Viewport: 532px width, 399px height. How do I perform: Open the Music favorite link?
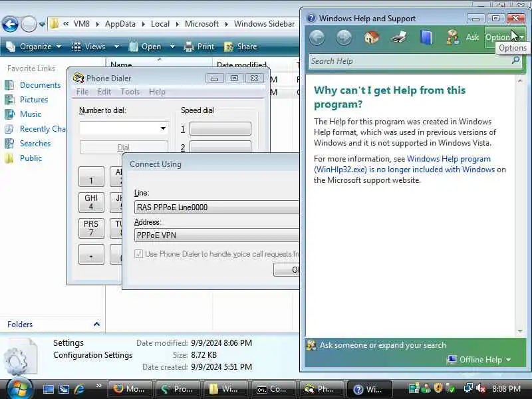pos(30,114)
